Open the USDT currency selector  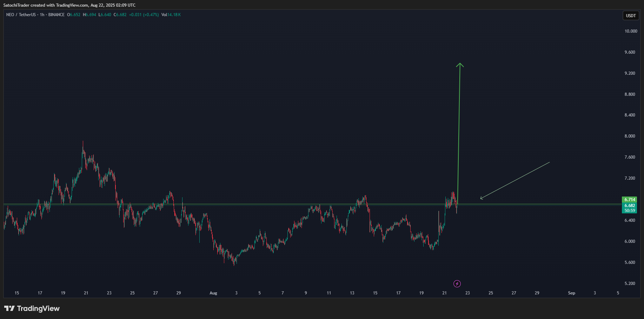coord(631,15)
